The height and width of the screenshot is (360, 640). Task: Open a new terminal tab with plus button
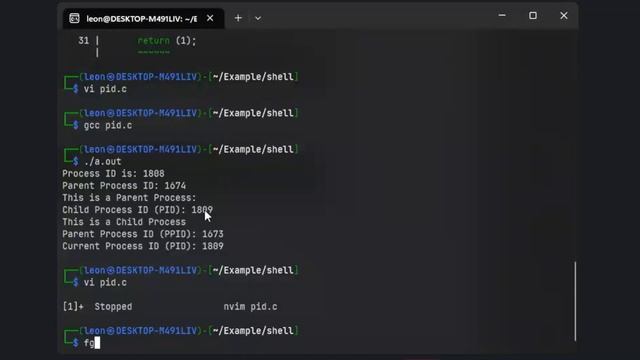(238, 18)
